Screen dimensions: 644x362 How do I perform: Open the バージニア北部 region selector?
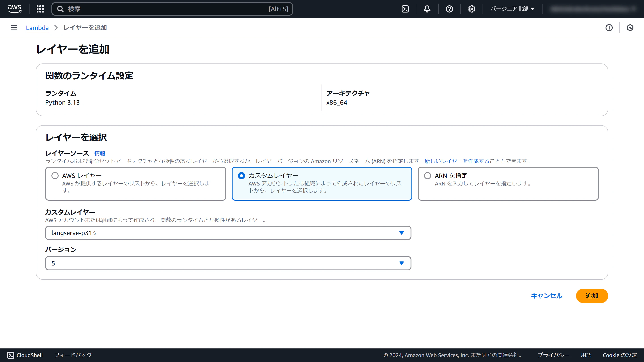[512, 9]
